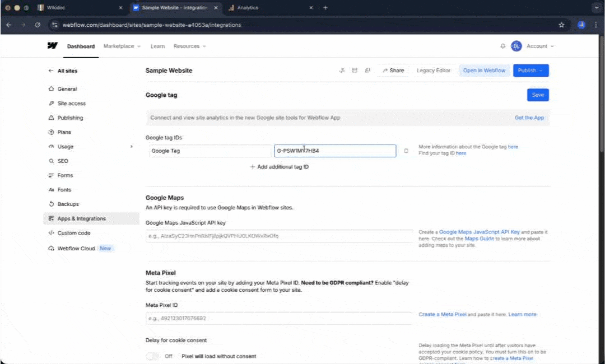Switch to the Wikidoc browser tab
Screen dimensions: 605x364
79,7
